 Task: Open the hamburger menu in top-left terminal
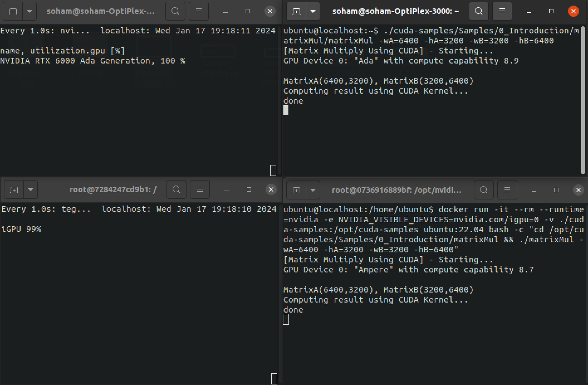(199, 11)
